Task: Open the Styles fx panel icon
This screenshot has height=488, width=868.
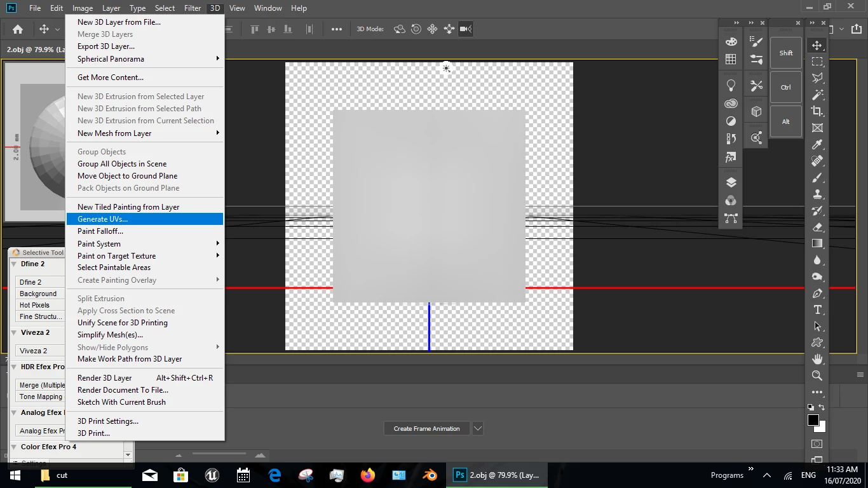Action: pyautogui.click(x=731, y=157)
